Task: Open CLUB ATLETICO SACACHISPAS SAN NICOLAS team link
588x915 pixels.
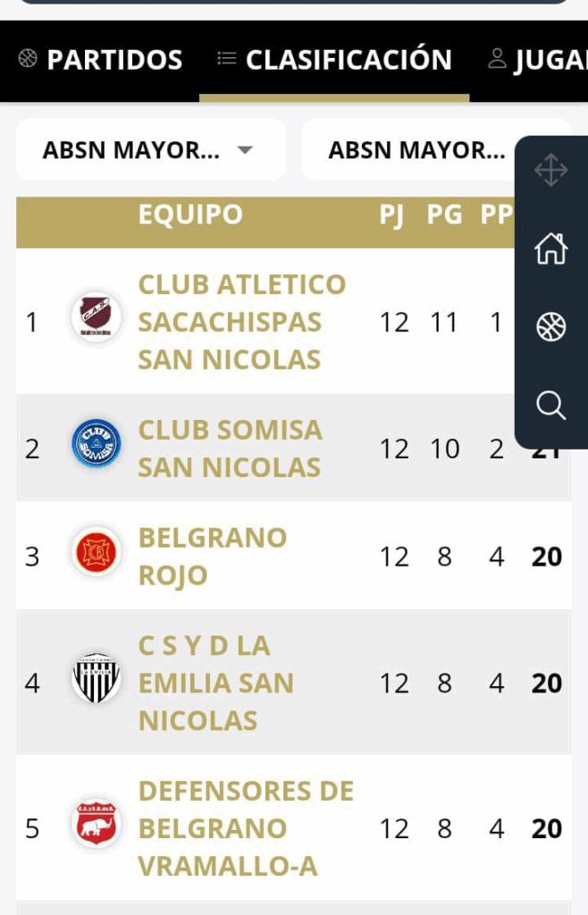Action: click(242, 322)
